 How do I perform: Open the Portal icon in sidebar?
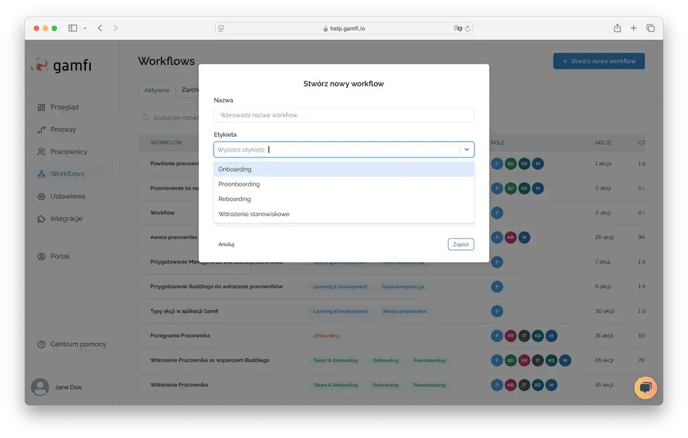[41, 256]
